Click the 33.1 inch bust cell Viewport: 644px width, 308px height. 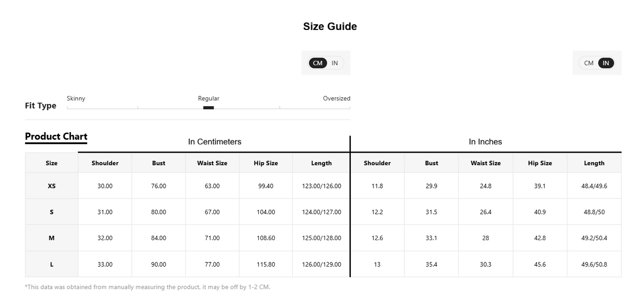[x=431, y=238]
